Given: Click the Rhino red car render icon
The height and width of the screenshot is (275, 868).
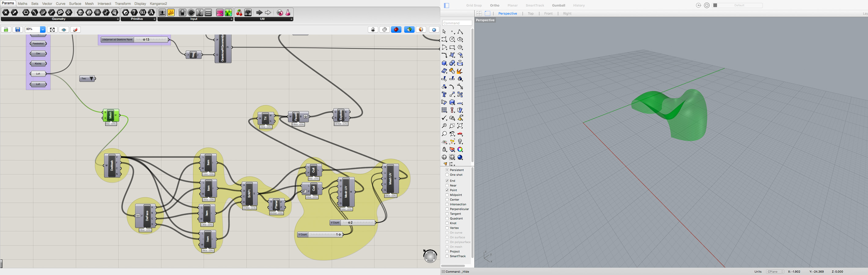Looking at the screenshot, I should [x=460, y=134].
